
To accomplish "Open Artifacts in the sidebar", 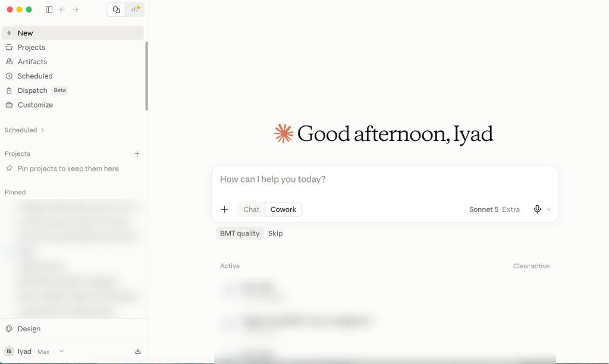I will coord(73,62).
